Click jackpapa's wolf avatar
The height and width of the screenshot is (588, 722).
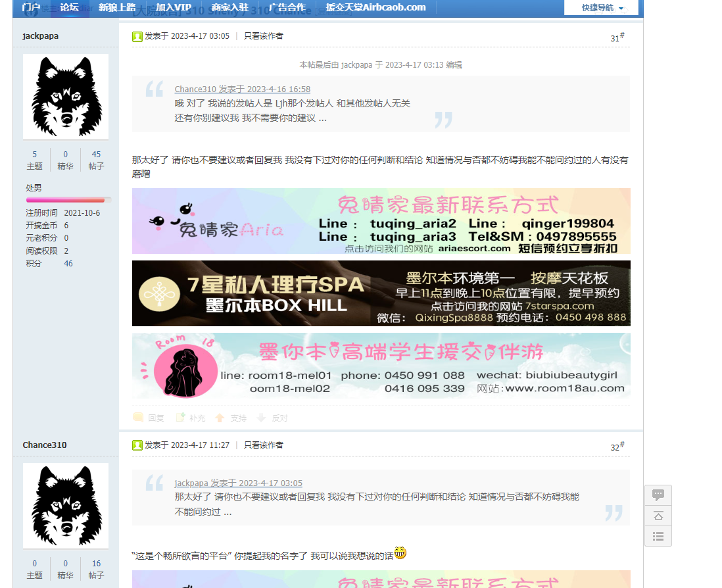(x=66, y=97)
